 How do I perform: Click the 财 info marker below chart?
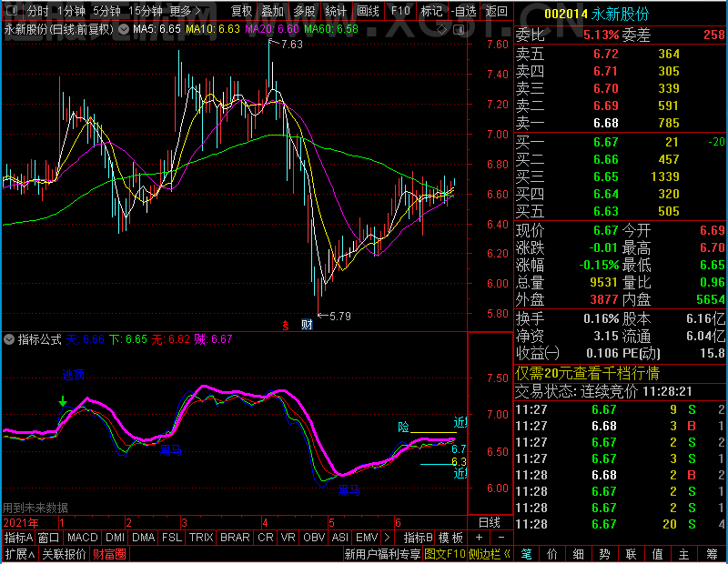[307, 325]
